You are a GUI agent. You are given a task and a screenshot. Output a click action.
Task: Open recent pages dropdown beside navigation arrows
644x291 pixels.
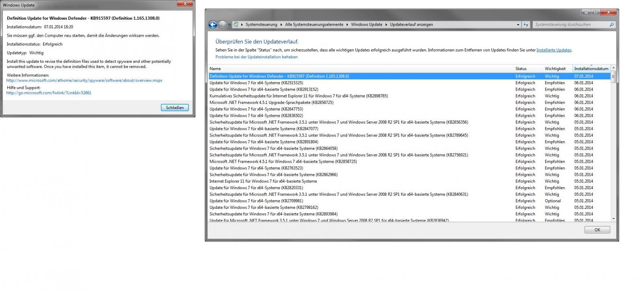tap(229, 25)
